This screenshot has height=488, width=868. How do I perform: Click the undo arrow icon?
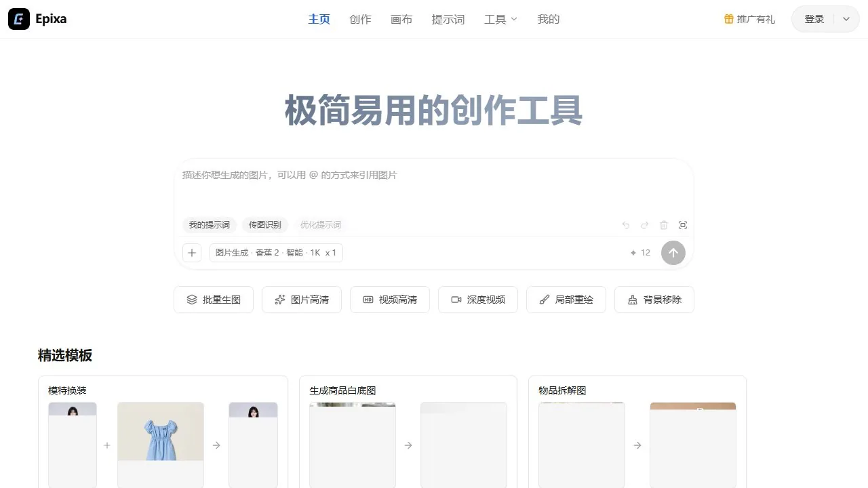click(x=626, y=225)
